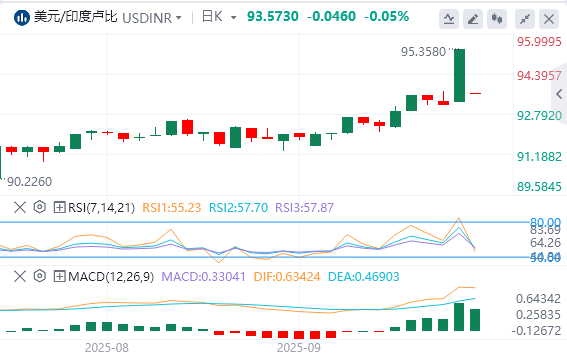Screen dimensions: 567x360
Task: Click the percentage change -0.05%
Action: click(x=387, y=17)
